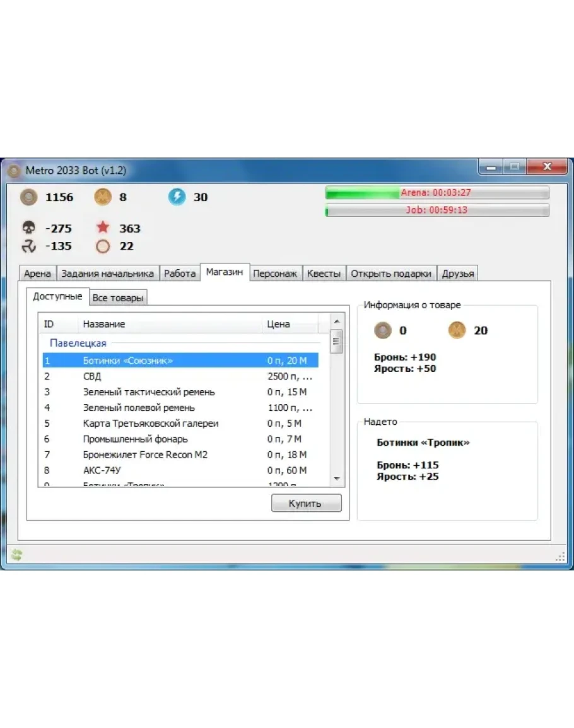Click the Arena timer progress bar
The width and height of the screenshot is (574, 728).
436,193
